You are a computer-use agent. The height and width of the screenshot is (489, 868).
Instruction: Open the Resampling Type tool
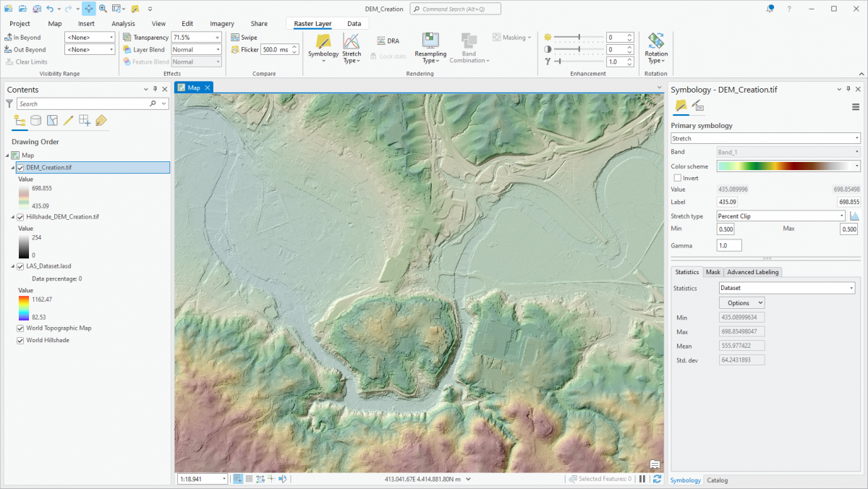coord(430,46)
